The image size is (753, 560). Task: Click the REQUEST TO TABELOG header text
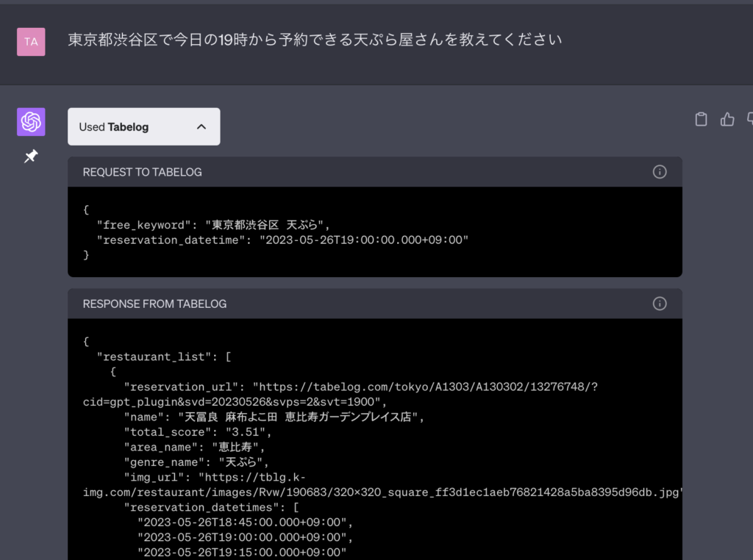(142, 172)
